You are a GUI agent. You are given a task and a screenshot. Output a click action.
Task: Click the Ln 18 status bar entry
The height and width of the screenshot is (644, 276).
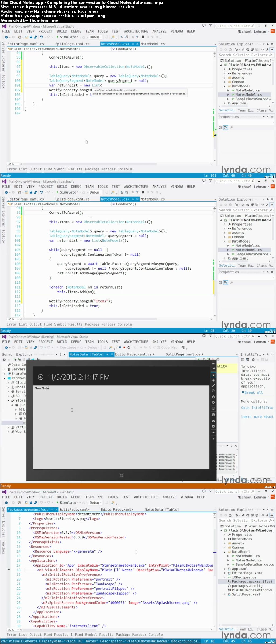[x=209, y=641]
